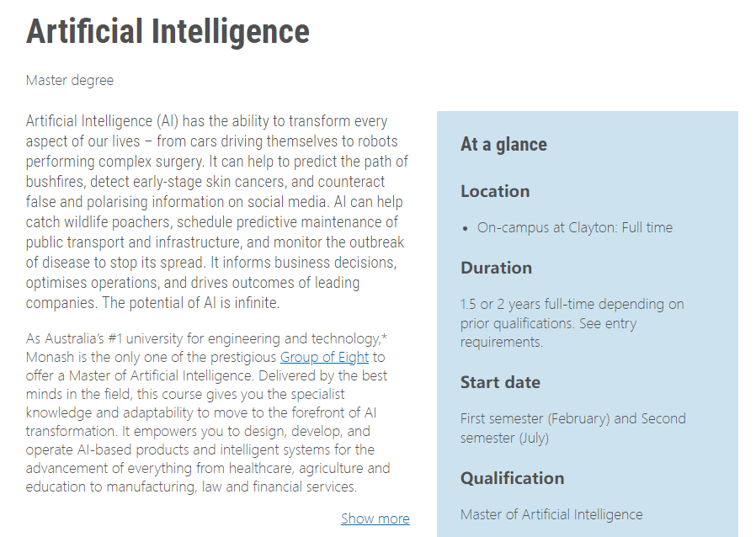The height and width of the screenshot is (537, 756).
Task: Click the Start date section heading
Action: coord(500,382)
